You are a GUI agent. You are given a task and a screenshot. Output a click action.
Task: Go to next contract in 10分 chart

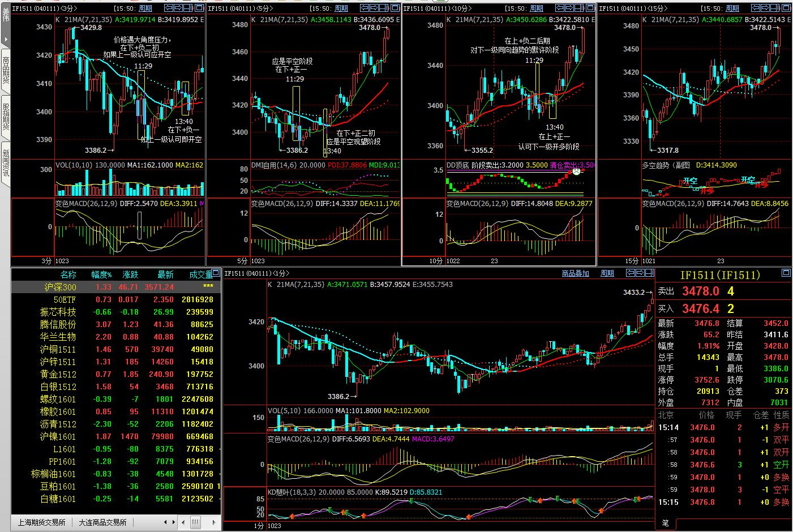point(569,8)
